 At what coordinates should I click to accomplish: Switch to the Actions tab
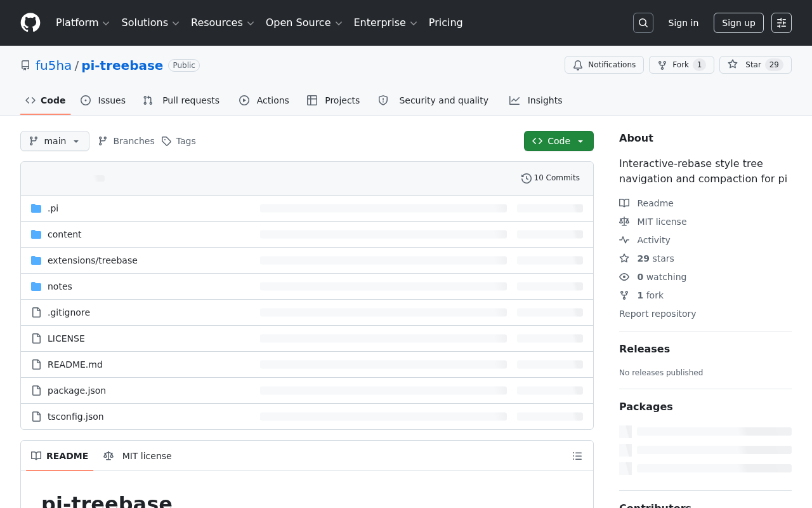(x=264, y=100)
